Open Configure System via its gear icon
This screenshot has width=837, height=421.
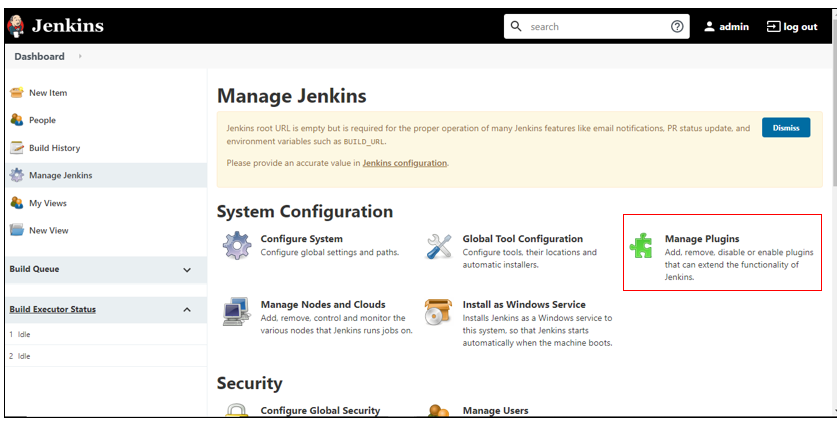point(237,246)
